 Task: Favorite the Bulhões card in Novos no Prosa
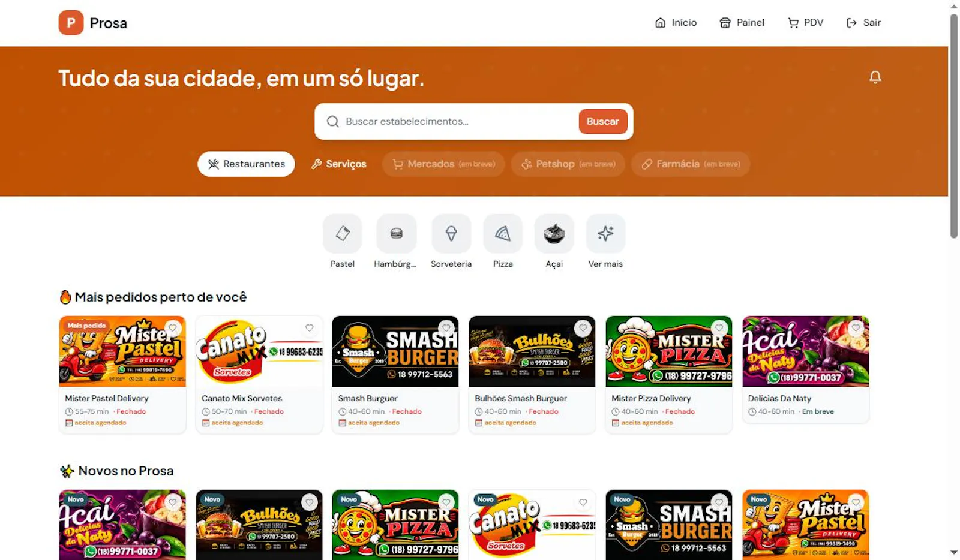coord(310,502)
